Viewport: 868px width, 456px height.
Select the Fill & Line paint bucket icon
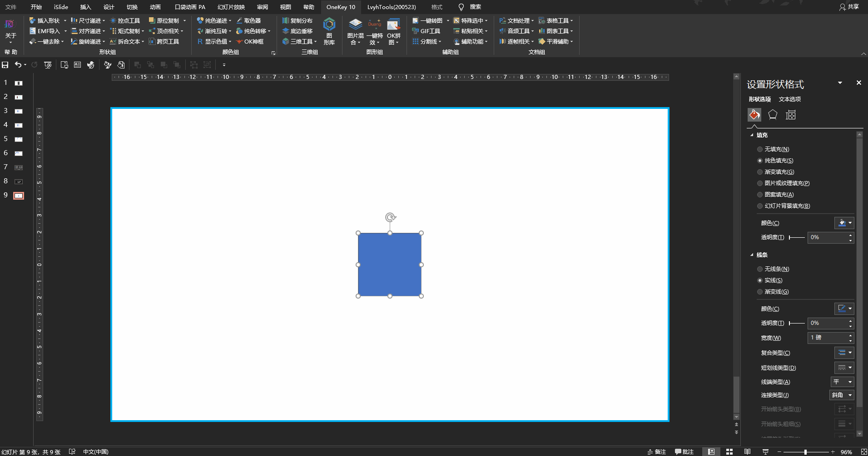coord(754,115)
